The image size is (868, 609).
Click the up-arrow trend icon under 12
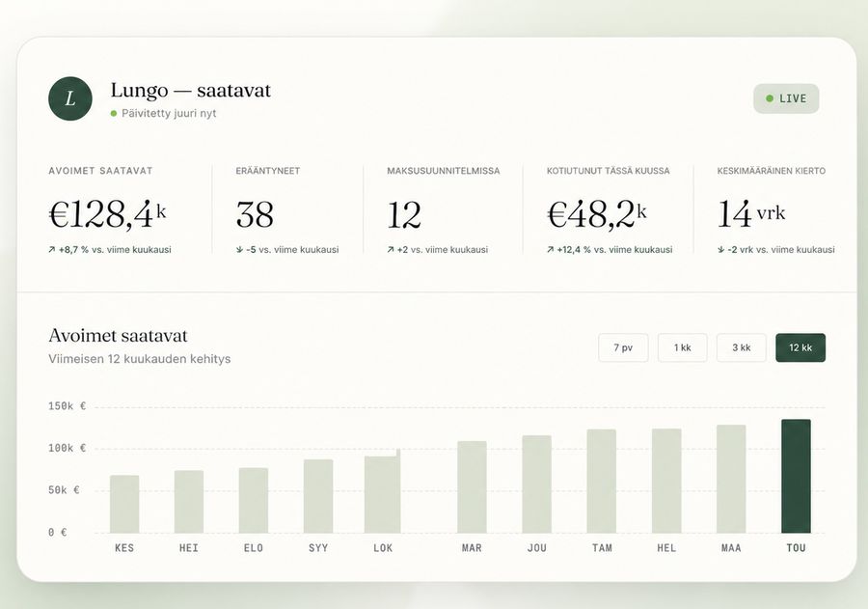click(x=391, y=250)
